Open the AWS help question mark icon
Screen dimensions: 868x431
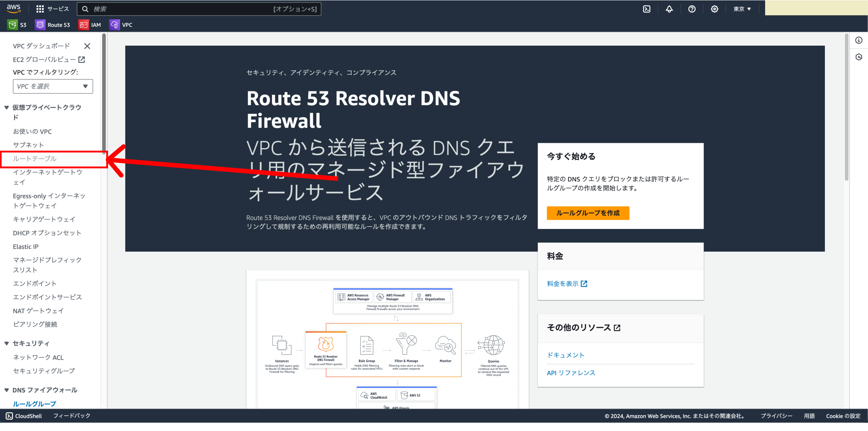click(x=692, y=9)
